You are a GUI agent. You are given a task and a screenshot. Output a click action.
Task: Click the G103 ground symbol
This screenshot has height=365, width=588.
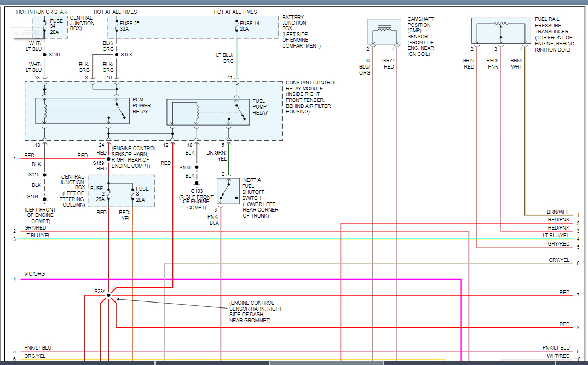[x=197, y=184]
